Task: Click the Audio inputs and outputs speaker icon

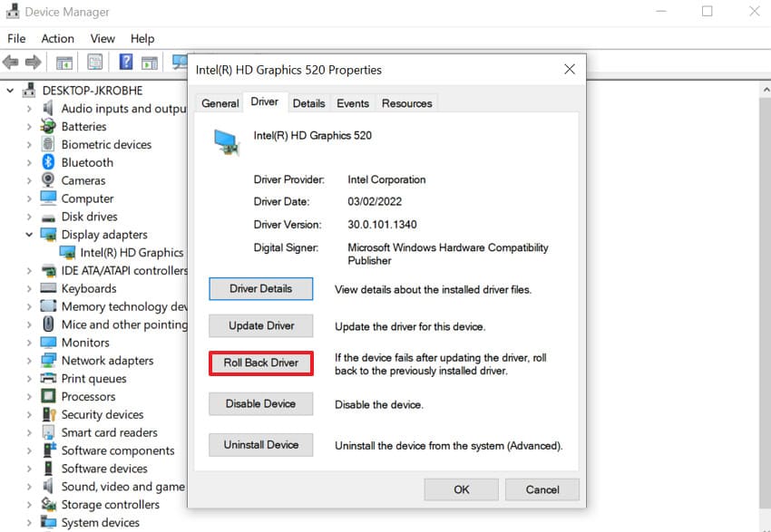Action: (48, 108)
